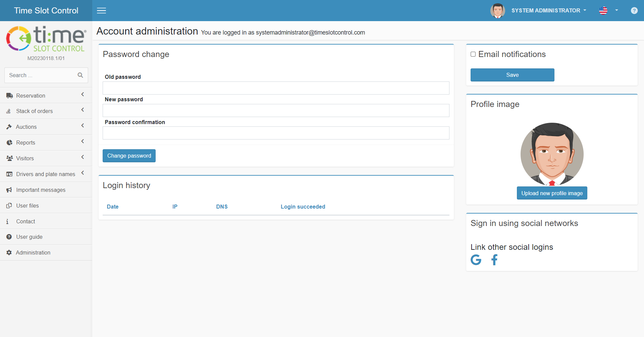The width and height of the screenshot is (644, 337).
Task: Select the Reservation sidebar icon
Action: (9, 96)
